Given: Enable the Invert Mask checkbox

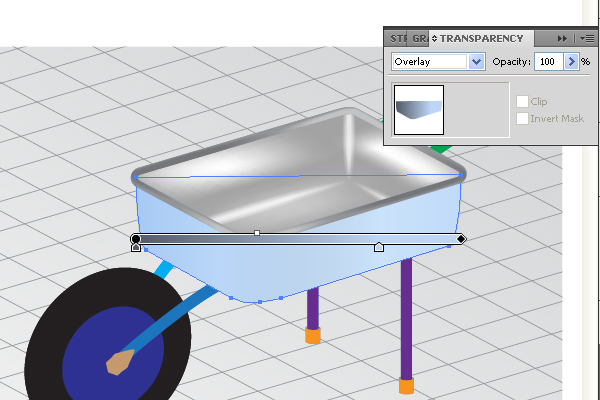Looking at the screenshot, I should [522, 118].
